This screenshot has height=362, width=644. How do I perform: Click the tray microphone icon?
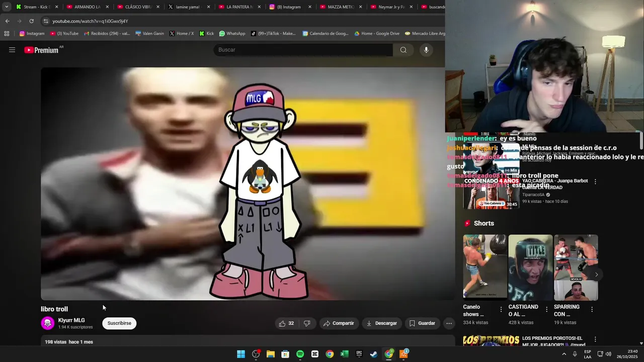click(575, 354)
